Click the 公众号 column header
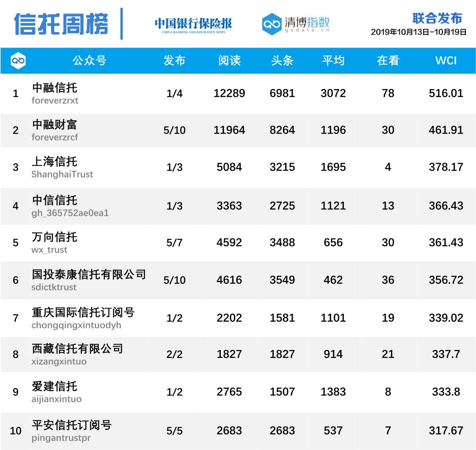This screenshot has width=476, height=450. pyautogui.click(x=89, y=60)
